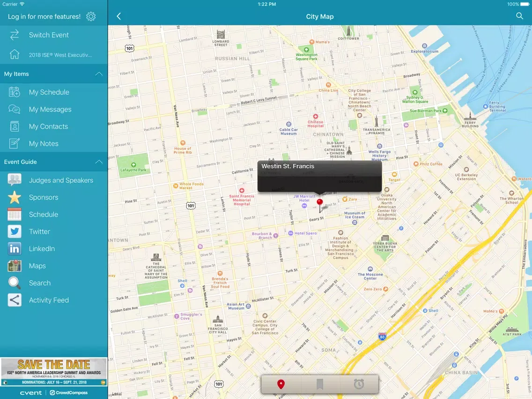Screen dimensions: 532x399
Task: Tap the Ferry Building Terminal marker
Action: pos(486,106)
